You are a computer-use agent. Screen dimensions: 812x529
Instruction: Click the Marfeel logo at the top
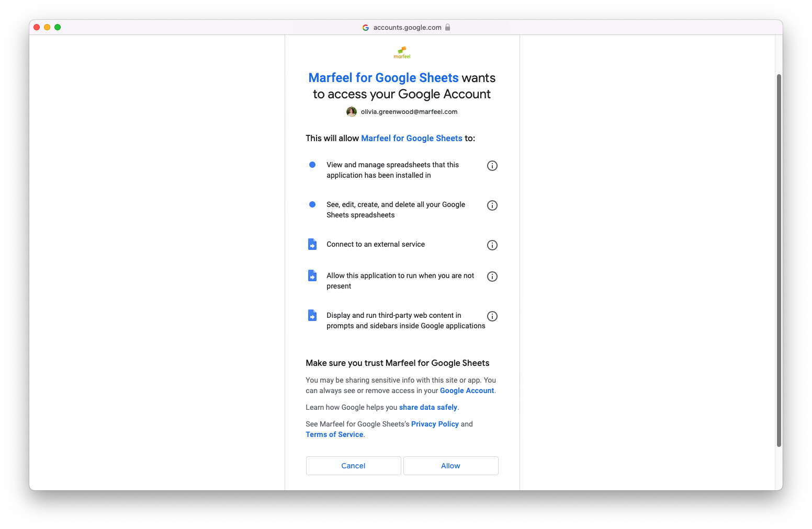tap(402, 52)
